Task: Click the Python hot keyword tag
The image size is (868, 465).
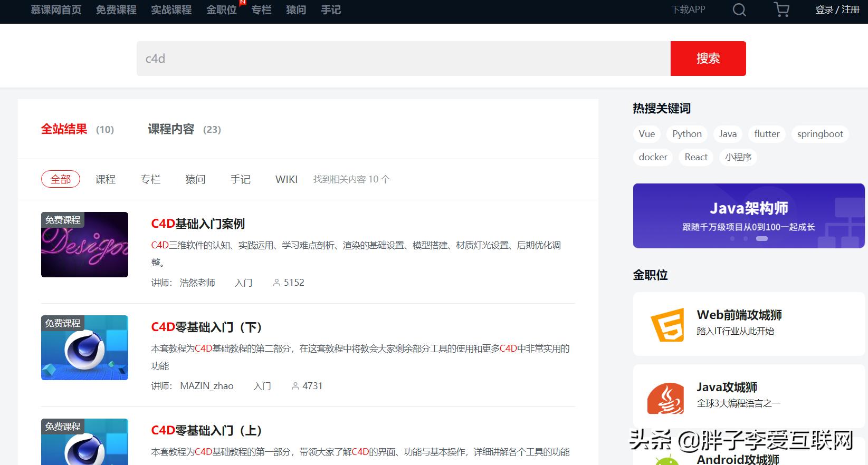Action: coord(687,134)
